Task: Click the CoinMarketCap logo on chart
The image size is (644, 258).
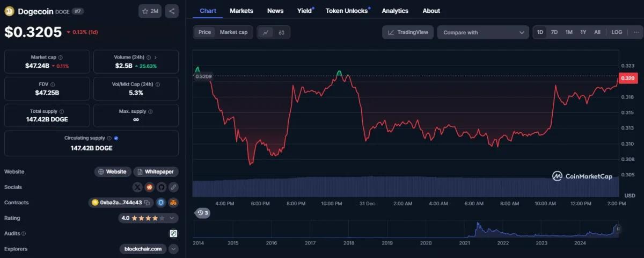Action: pos(582,176)
